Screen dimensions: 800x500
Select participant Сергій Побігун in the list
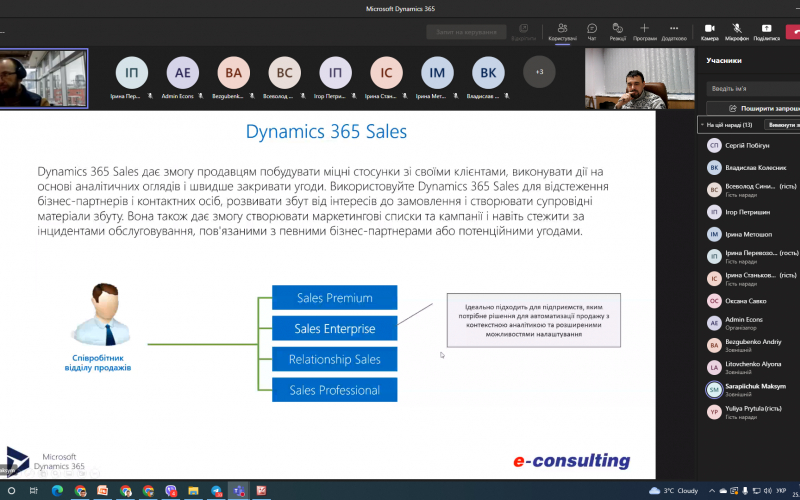coord(753,145)
